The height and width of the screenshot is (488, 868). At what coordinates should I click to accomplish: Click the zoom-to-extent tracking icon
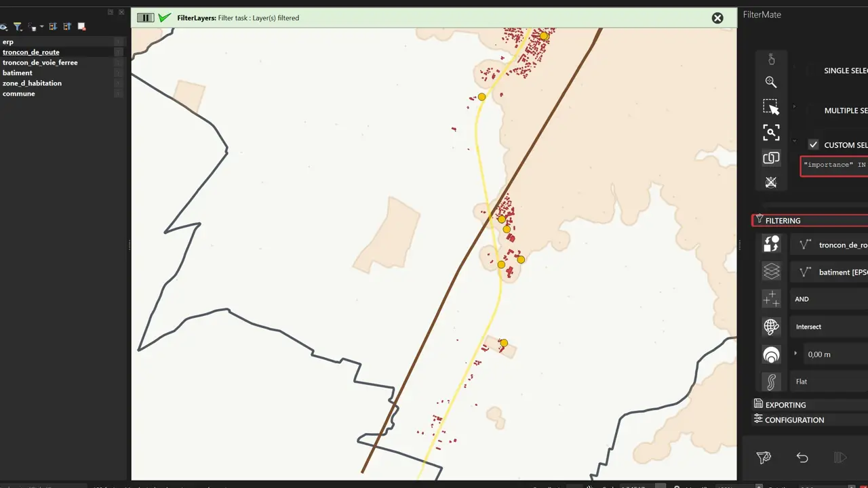click(771, 132)
